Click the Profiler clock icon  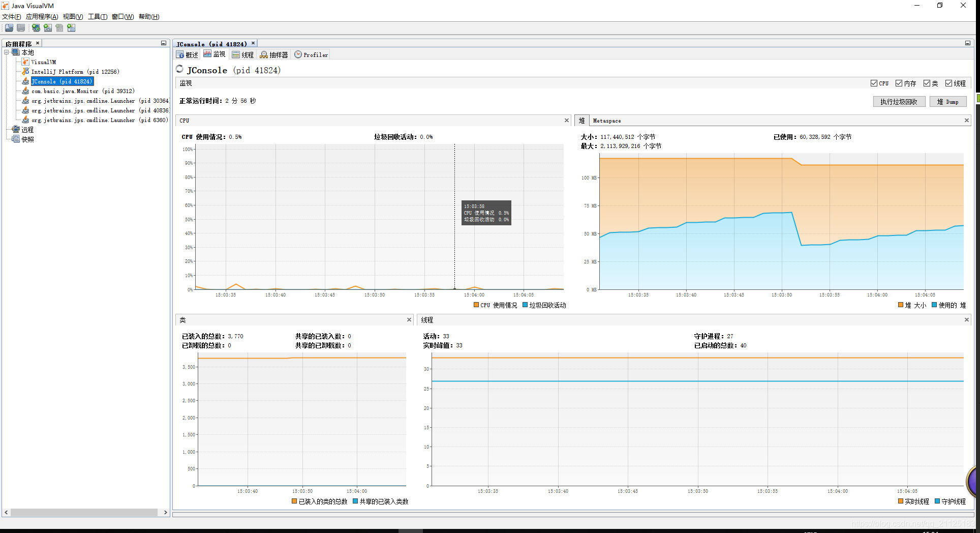click(x=298, y=54)
